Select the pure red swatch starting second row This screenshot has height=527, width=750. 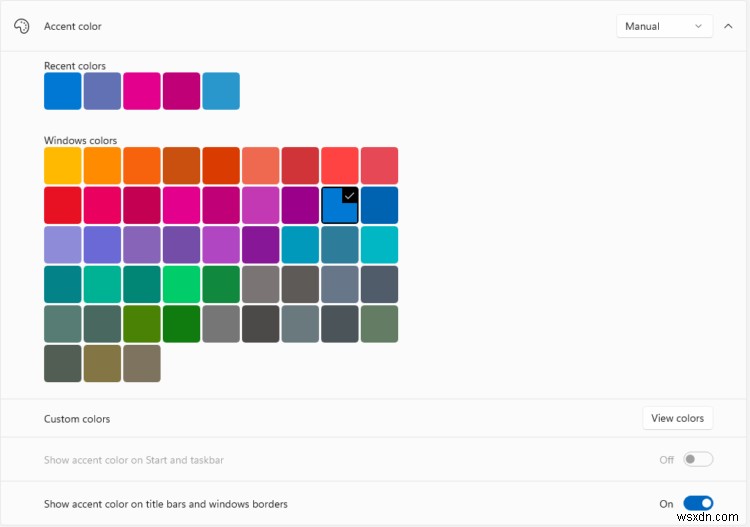pyautogui.click(x=63, y=205)
